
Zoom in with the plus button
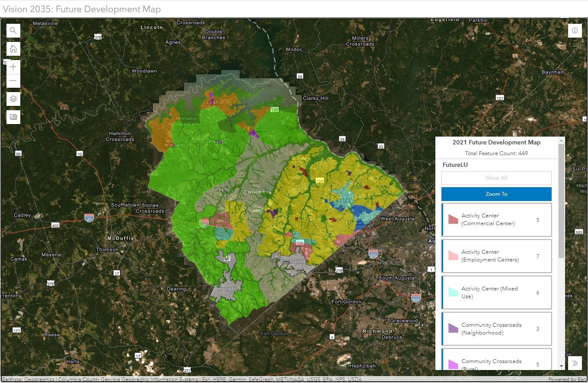pos(13,67)
